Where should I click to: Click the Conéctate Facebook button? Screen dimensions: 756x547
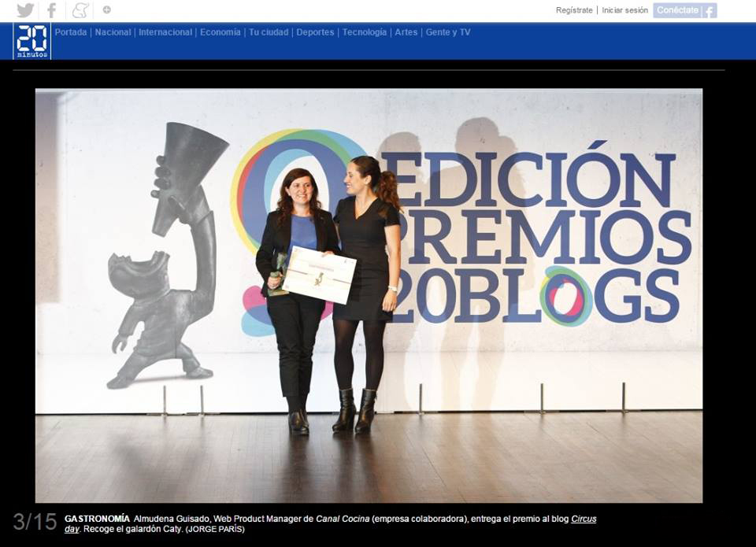coord(685,10)
